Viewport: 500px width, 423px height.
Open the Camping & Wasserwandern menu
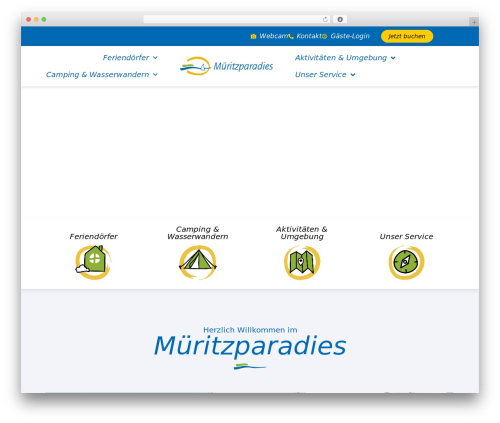tap(97, 75)
